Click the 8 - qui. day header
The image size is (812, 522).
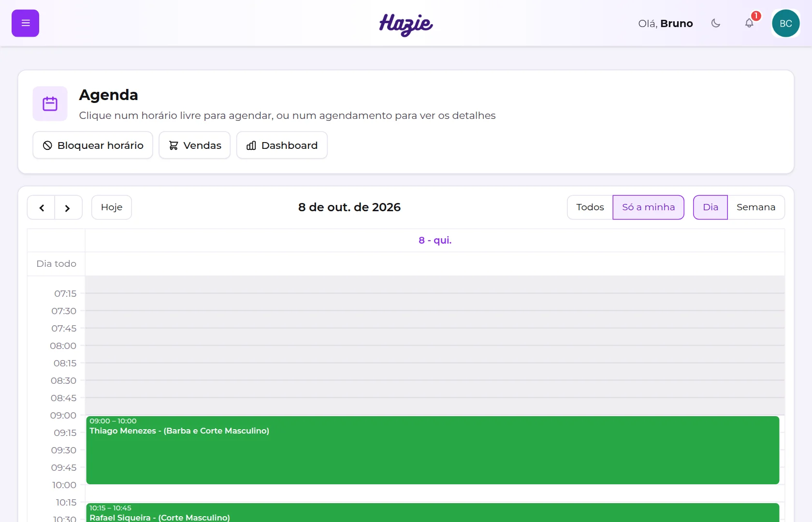pos(435,240)
